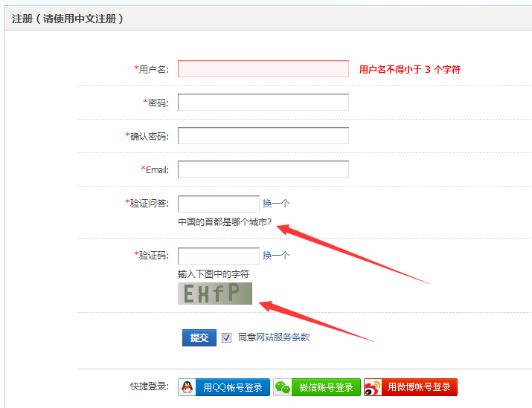
Task: Click the 快捷登录 label
Action: coord(150,386)
